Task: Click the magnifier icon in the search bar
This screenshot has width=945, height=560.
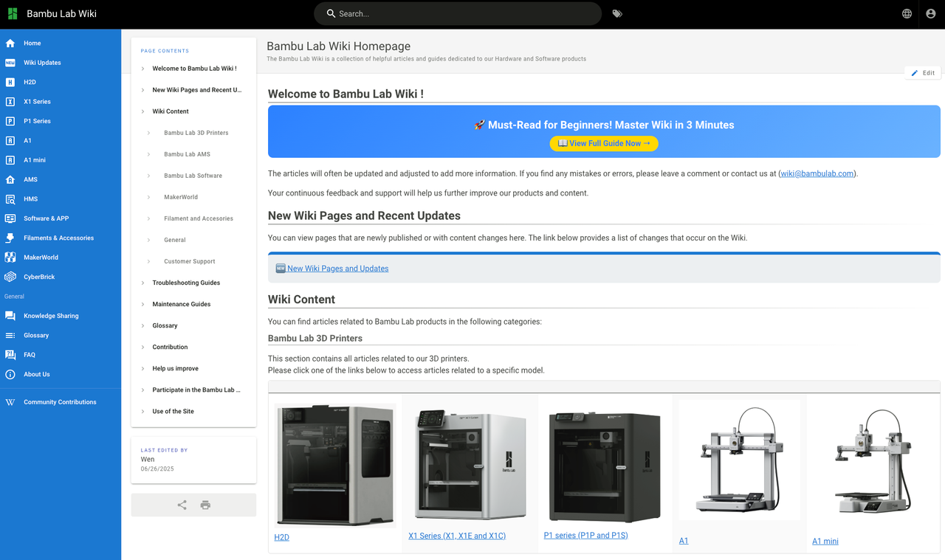Action: pyautogui.click(x=331, y=14)
